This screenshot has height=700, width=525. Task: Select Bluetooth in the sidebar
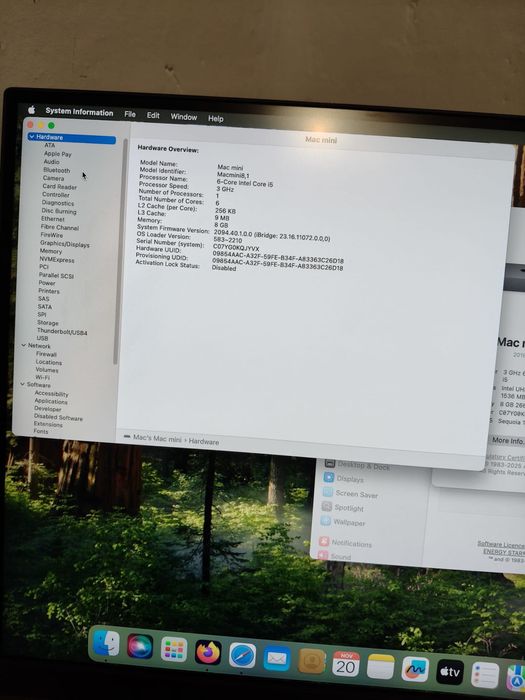pyautogui.click(x=57, y=171)
